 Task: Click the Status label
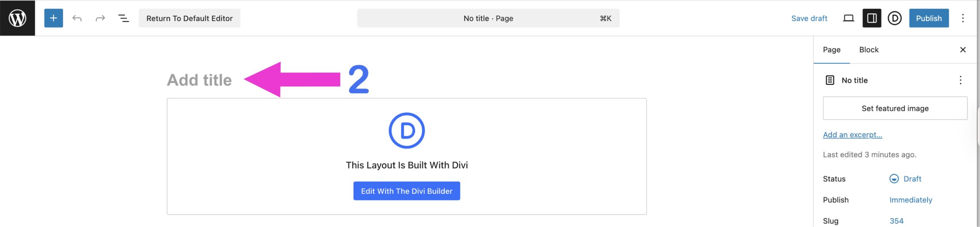click(834, 179)
